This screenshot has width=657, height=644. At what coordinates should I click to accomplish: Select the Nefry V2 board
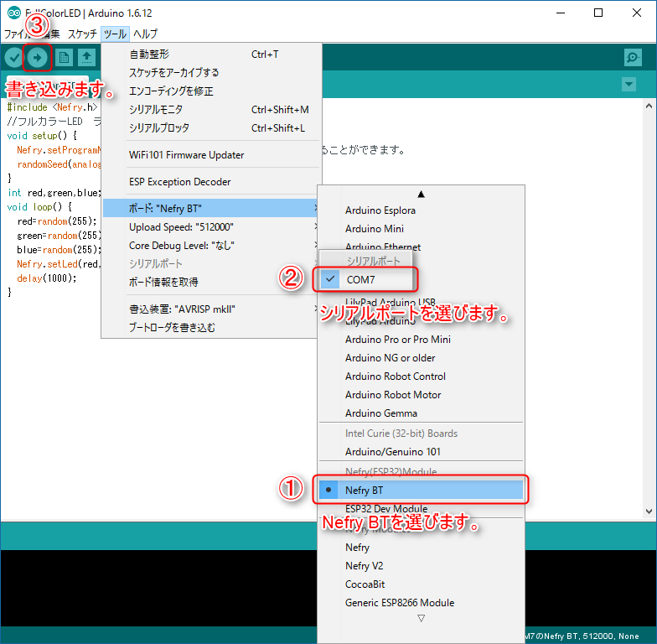point(421,565)
